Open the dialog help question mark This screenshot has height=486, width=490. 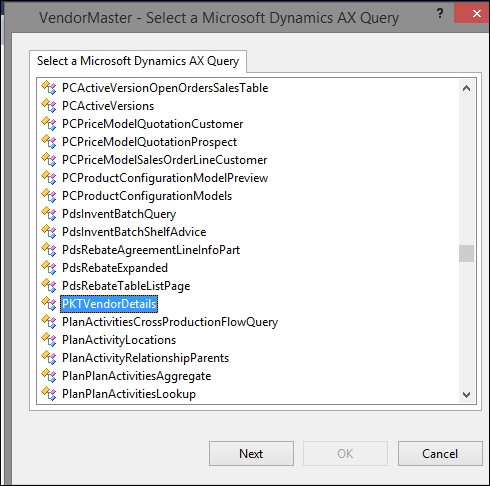(440, 14)
